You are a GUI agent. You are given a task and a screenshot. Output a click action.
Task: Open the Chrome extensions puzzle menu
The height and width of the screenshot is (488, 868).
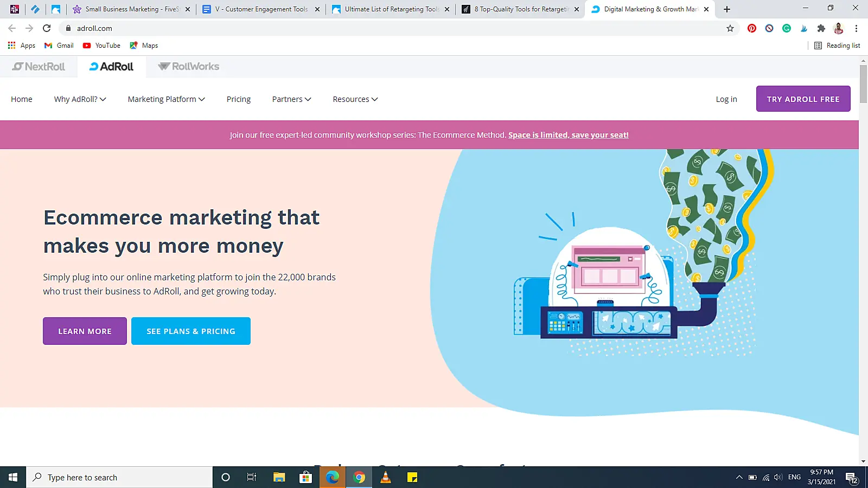[821, 28]
